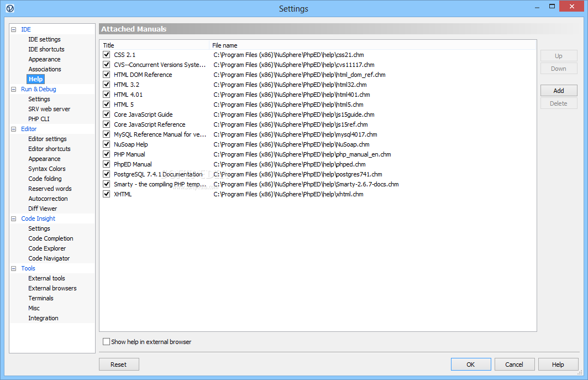Click the Code Insight category label
The height and width of the screenshot is (380, 588).
click(38, 218)
